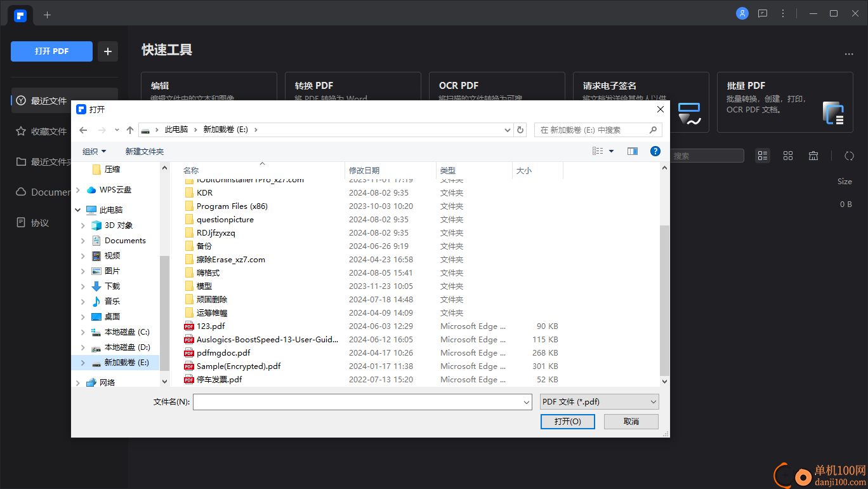Open the 转换 PDF quick tool

(353, 86)
